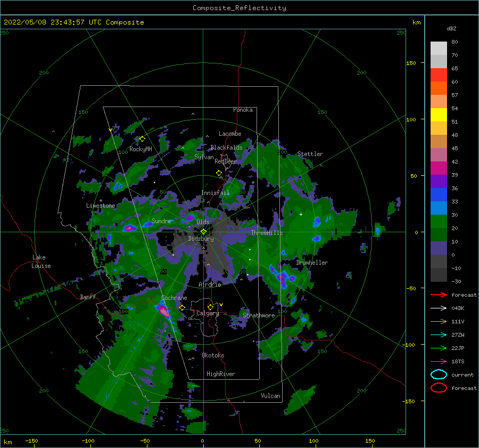
Task: Click the Calgary city label
Action: [208, 313]
